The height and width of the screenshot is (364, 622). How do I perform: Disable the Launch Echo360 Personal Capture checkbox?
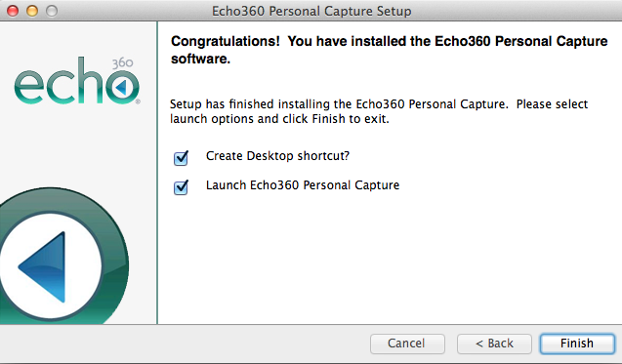coord(181,187)
